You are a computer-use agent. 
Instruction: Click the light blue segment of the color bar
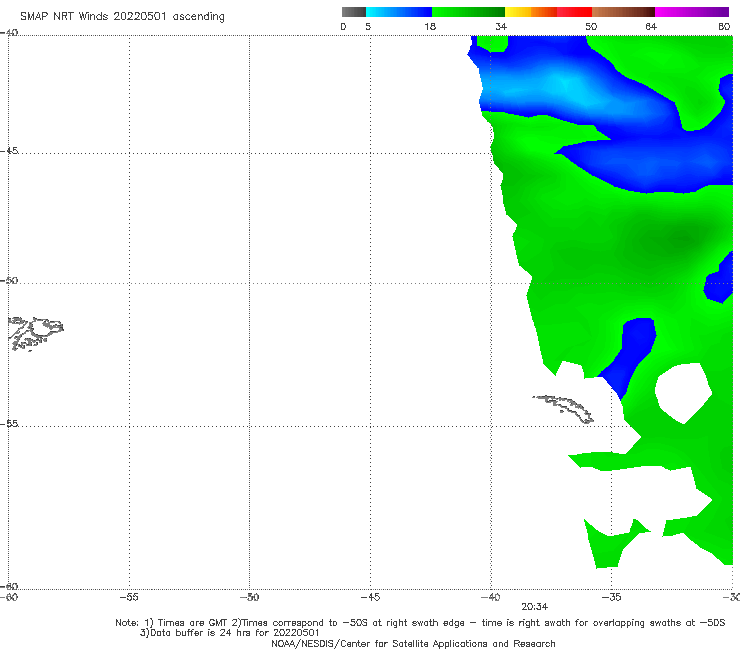[x=399, y=12]
